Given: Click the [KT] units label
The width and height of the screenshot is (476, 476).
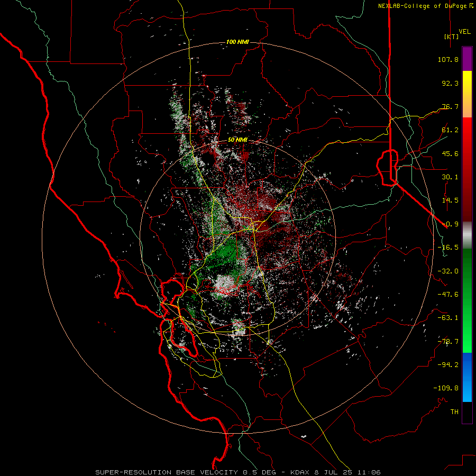Looking at the screenshot, I should click(x=451, y=36).
